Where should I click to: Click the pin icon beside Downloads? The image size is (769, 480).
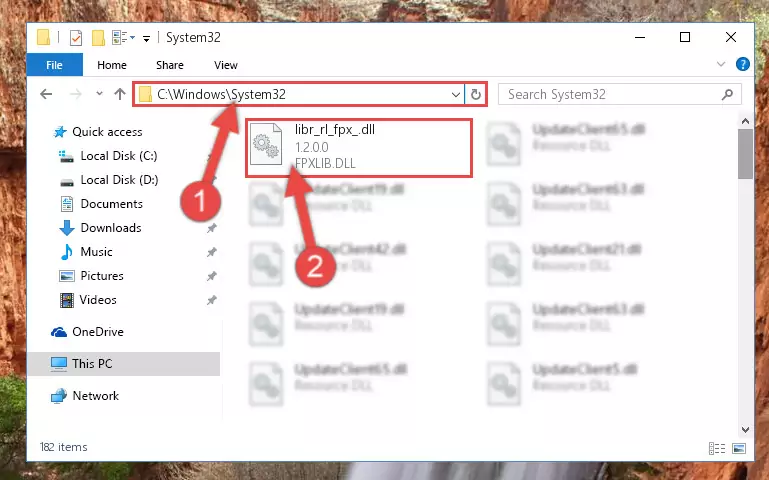[x=211, y=228]
